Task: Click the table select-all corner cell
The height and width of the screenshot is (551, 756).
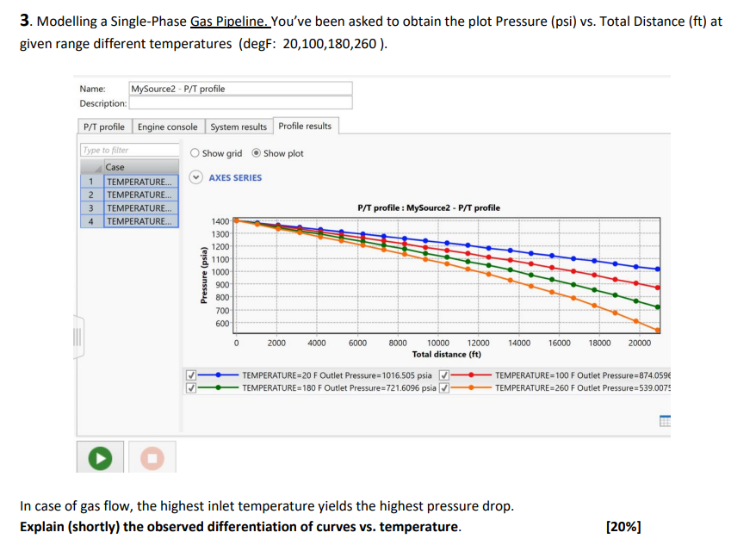Action: click(x=91, y=167)
